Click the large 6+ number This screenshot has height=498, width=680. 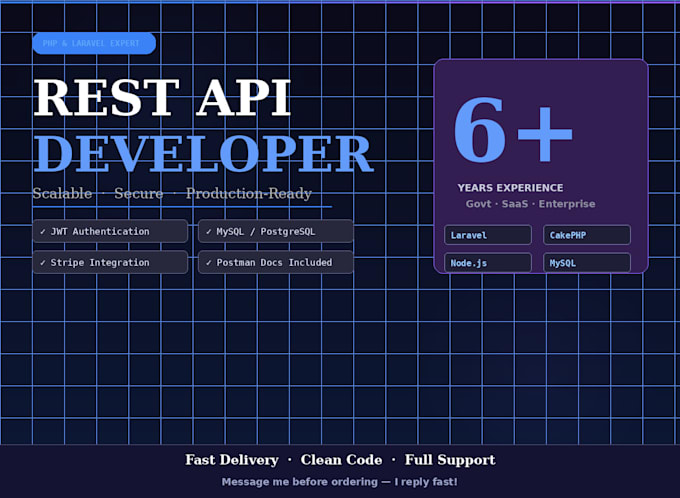[513, 129]
